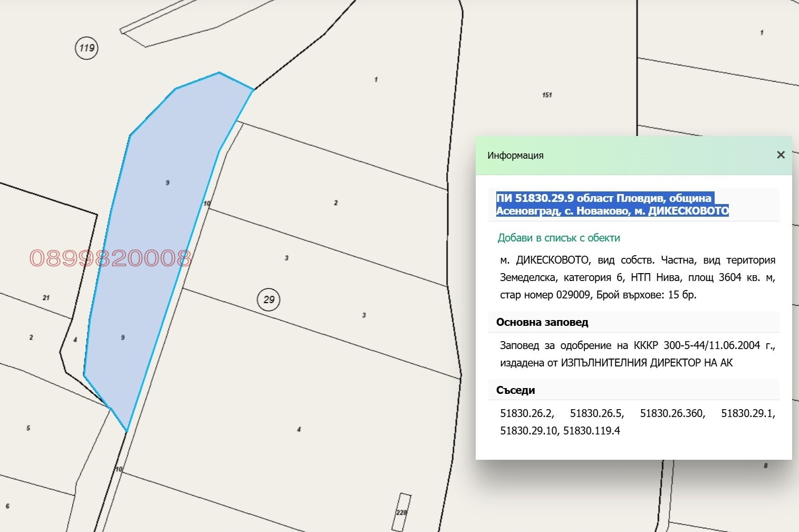Click the highlighted parcel title ПИ 51830.29.9
The height and width of the screenshot is (532, 799).
[612, 205]
